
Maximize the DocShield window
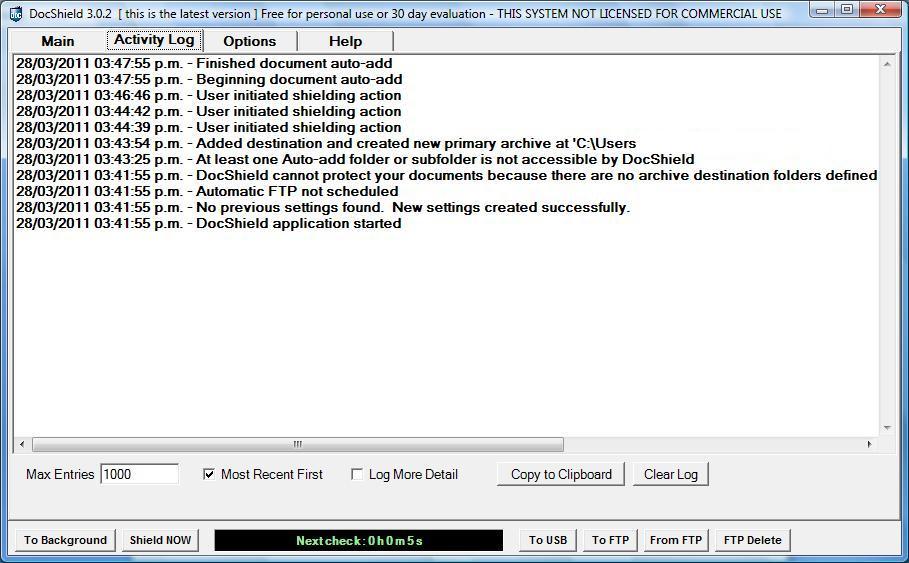pos(847,10)
